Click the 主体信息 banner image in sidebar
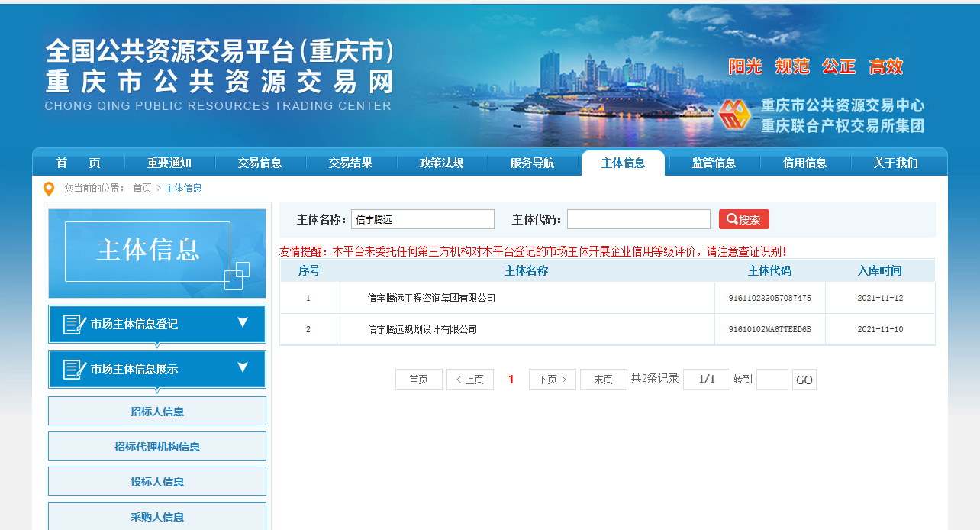The height and width of the screenshot is (530, 980). click(x=156, y=252)
